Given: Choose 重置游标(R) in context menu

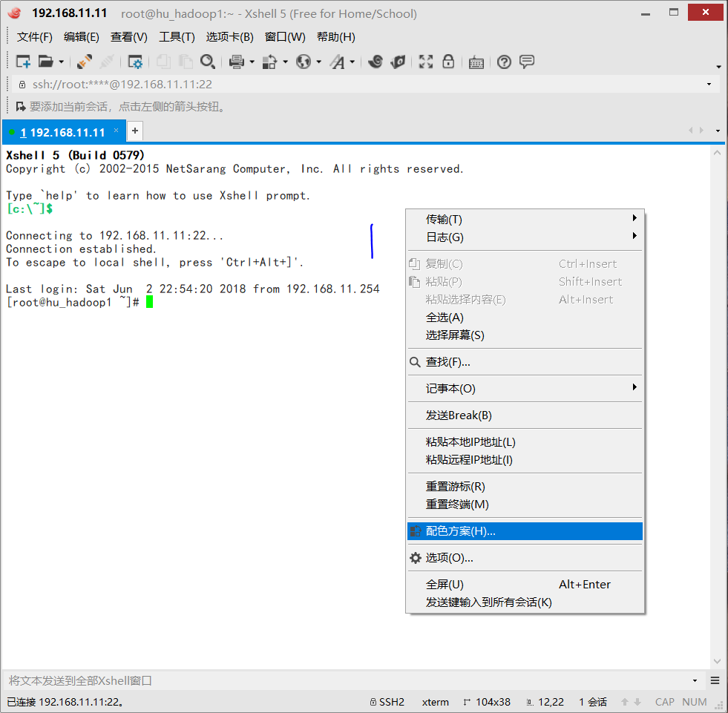Looking at the screenshot, I should (x=525, y=487).
